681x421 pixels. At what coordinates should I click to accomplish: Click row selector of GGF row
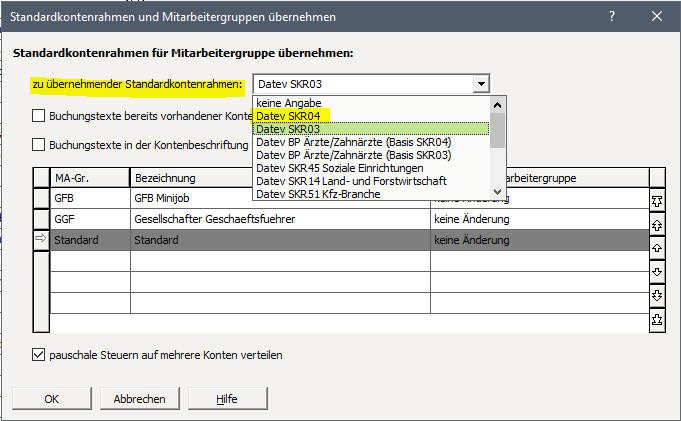[41, 219]
